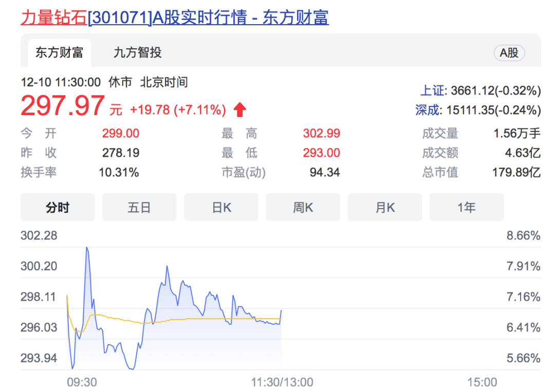Click the 深成 index label
The height and width of the screenshot is (392, 555).
[x=428, y=110]
